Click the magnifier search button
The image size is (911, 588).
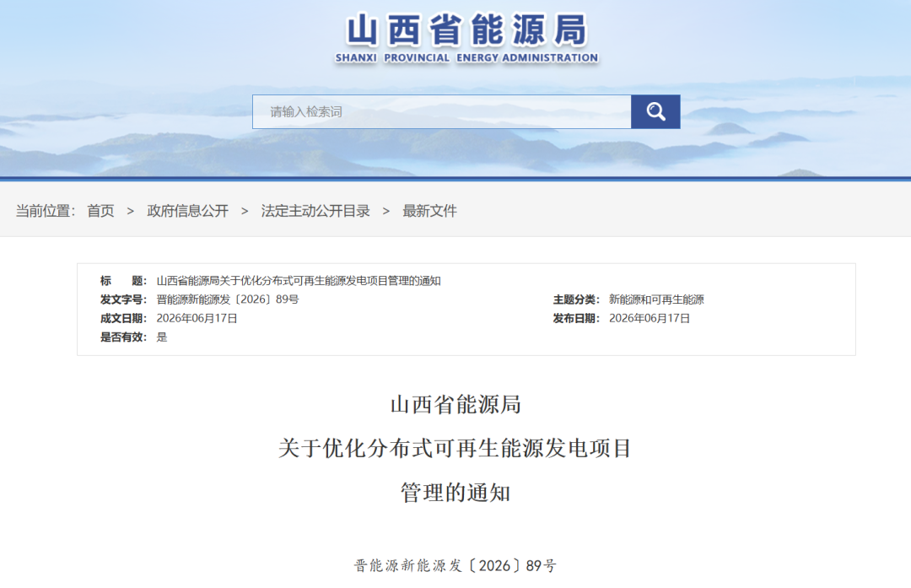point(655,111)
